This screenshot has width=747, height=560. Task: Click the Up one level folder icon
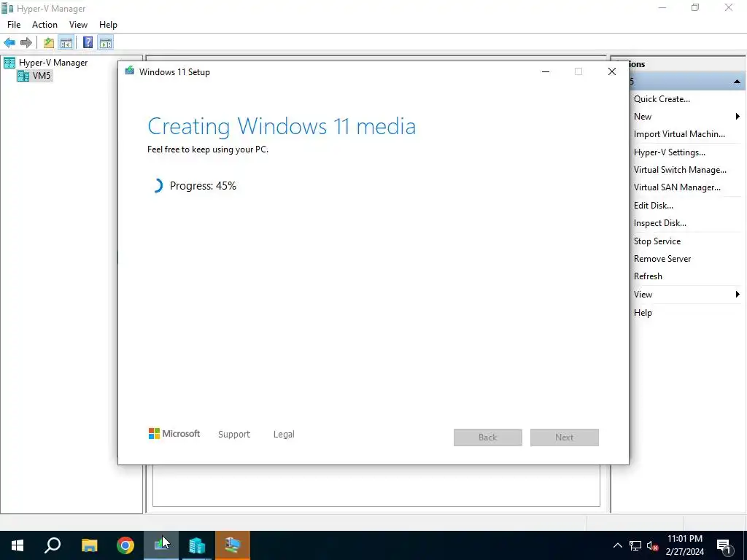49,43
